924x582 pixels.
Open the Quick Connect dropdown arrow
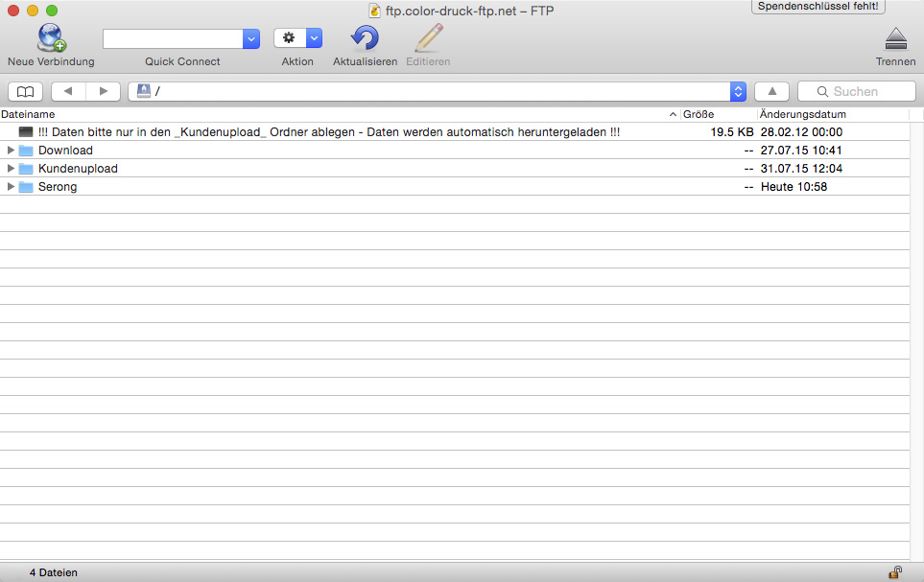tap(251, 39)
